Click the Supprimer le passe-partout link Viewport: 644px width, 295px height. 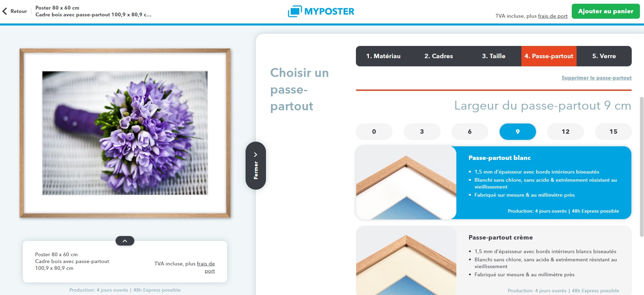click(597, 78)
